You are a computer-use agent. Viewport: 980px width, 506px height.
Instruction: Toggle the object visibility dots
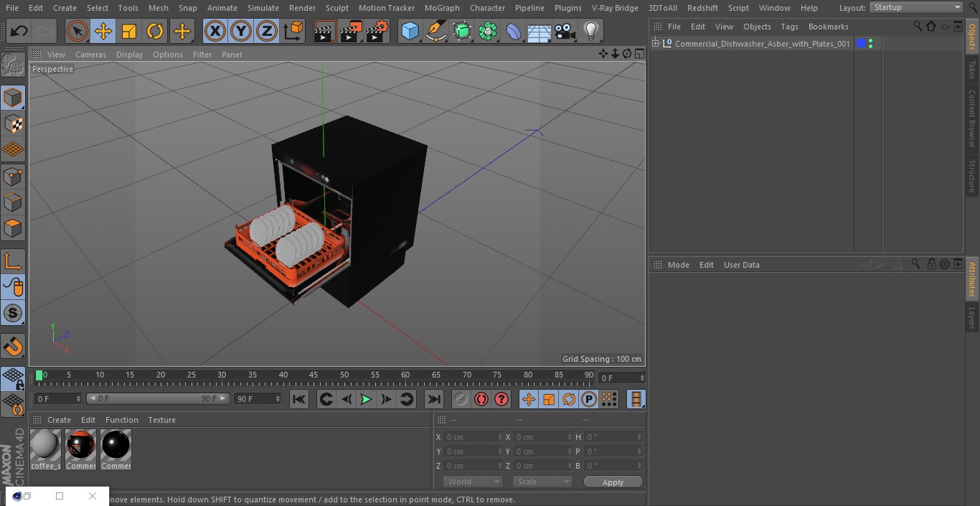pos(870,44)
